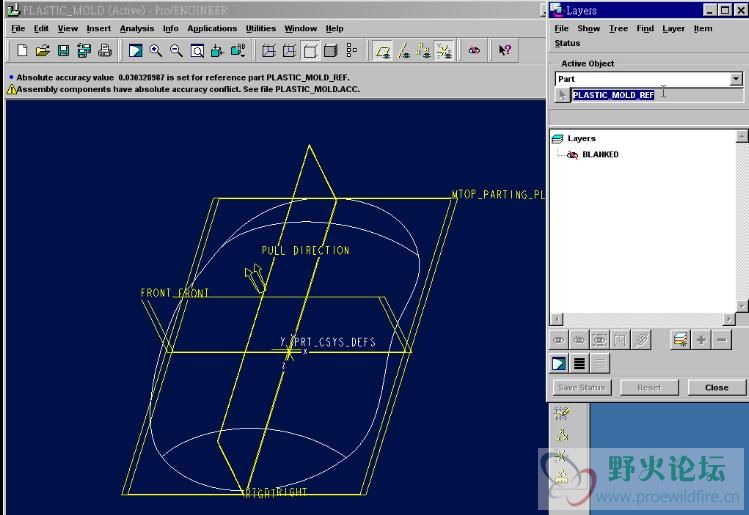
Task: Set Shaded display mode
Action: coord(331,50)
